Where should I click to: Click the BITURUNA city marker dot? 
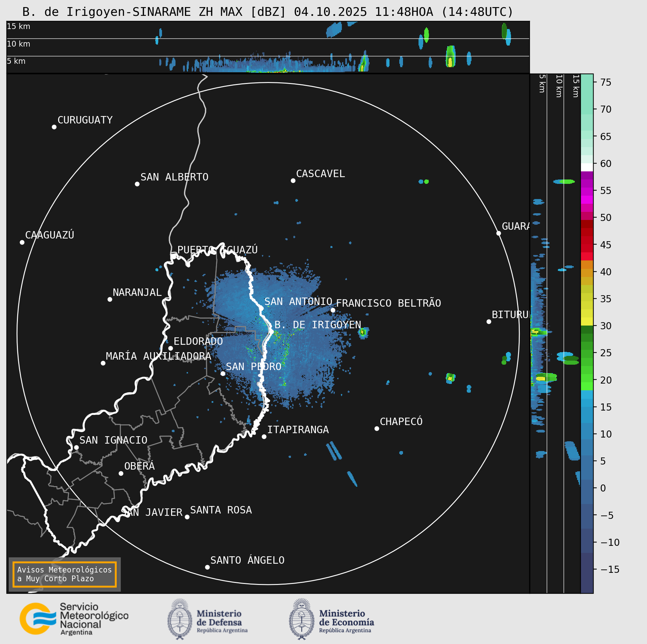pyautogui.click(x=489, y=321)
